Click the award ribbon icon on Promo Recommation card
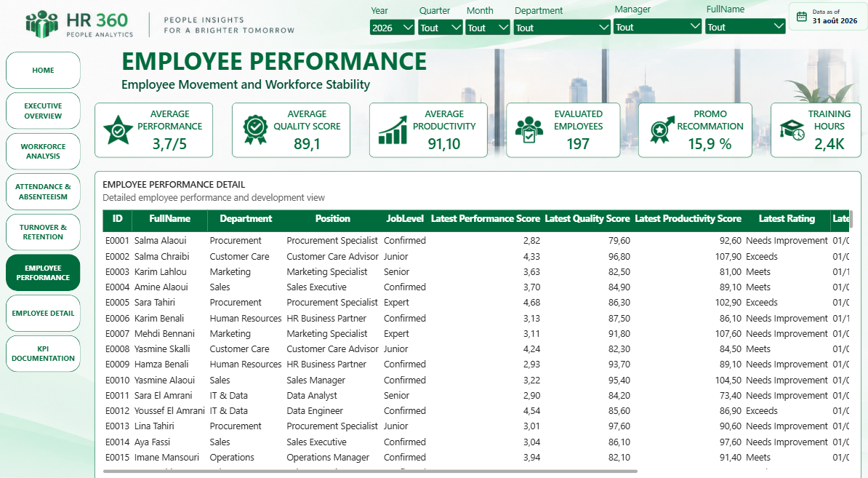Viewport: 868px width, 478px height. click(662, 130)
